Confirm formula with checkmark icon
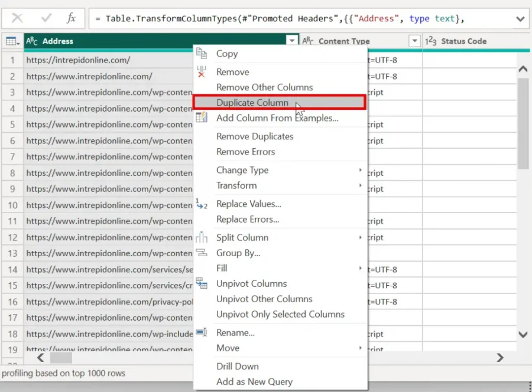This screenshot has width=532, height=392. (46, 18)
